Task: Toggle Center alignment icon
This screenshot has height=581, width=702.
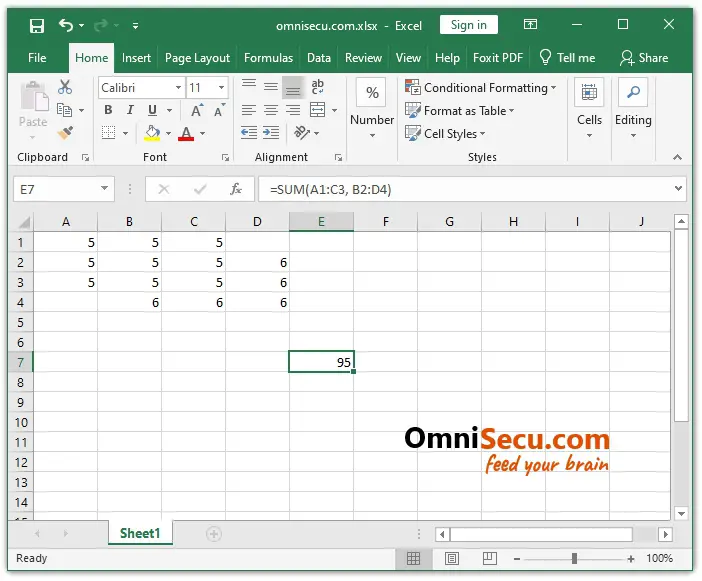Action: click(x=271, y=110)
